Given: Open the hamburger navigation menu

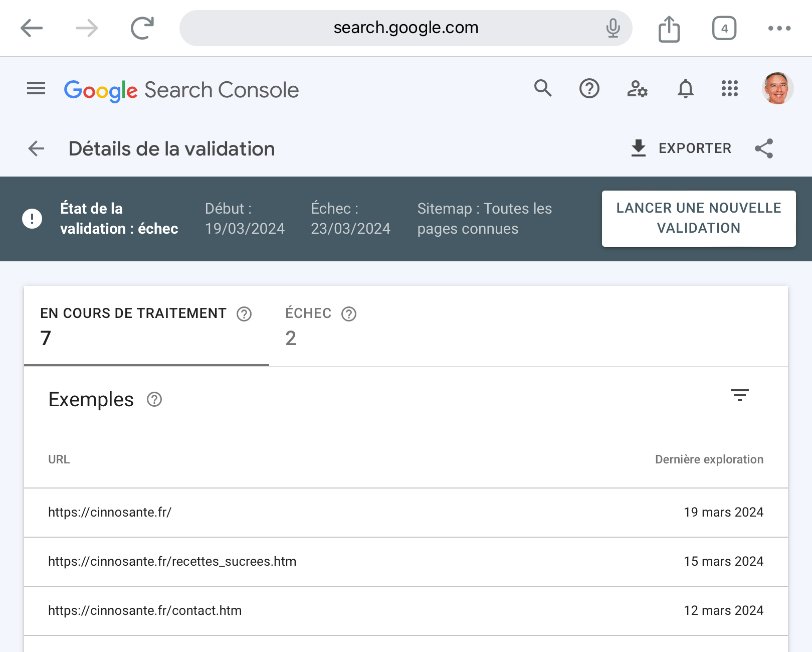Looking at the screenshot, I should click(x=36, y=89).
